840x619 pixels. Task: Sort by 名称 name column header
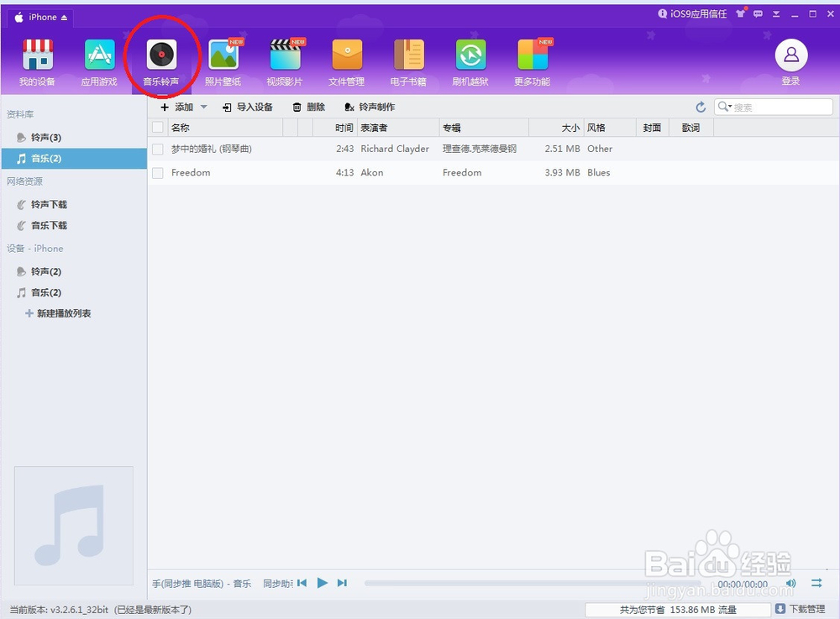pyautogui.click(x=225, y=128)
